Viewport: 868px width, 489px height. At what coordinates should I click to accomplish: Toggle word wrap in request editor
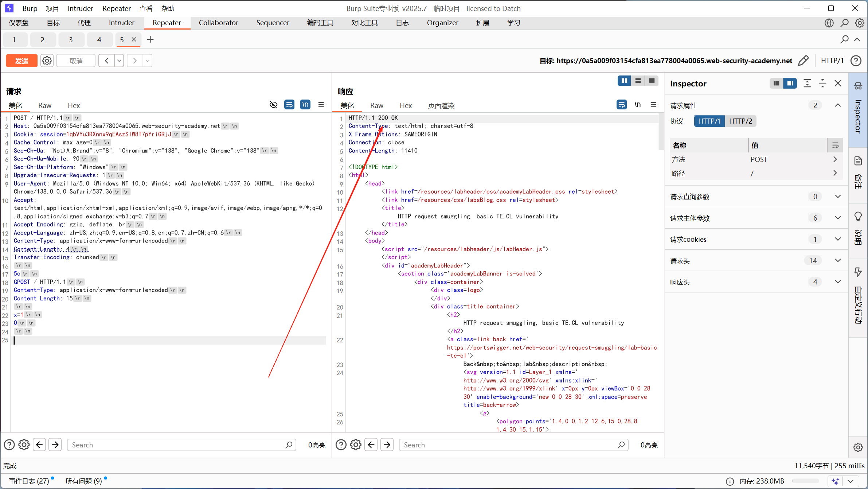point(289,105)
